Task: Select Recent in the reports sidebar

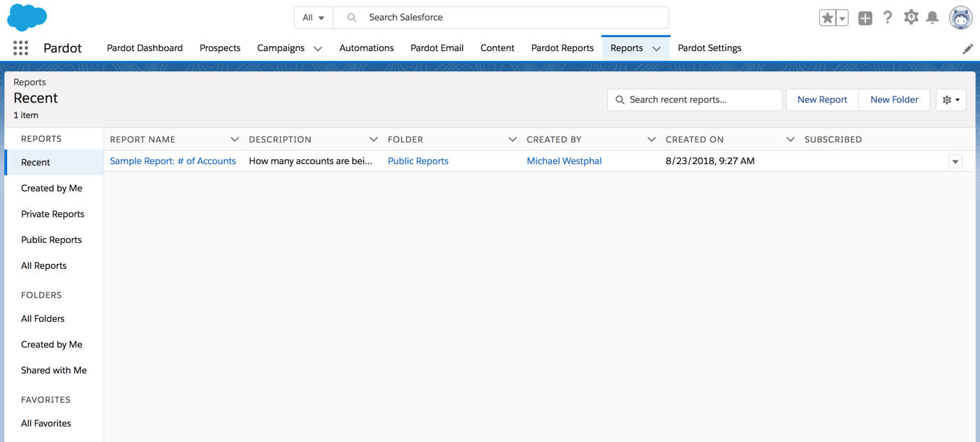Action: pos(54,163)
